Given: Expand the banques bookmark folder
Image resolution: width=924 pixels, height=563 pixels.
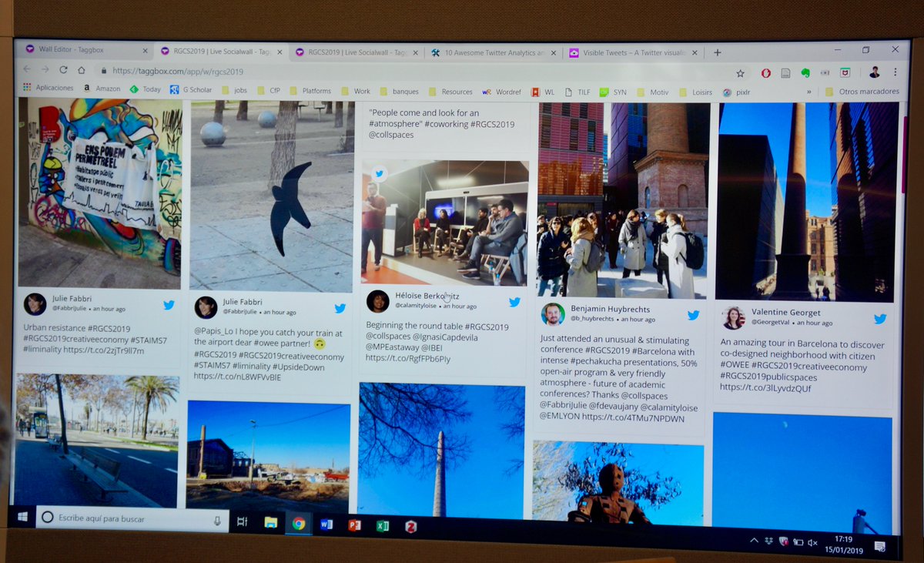Looking at the screenshot, I should pos(398,92).
